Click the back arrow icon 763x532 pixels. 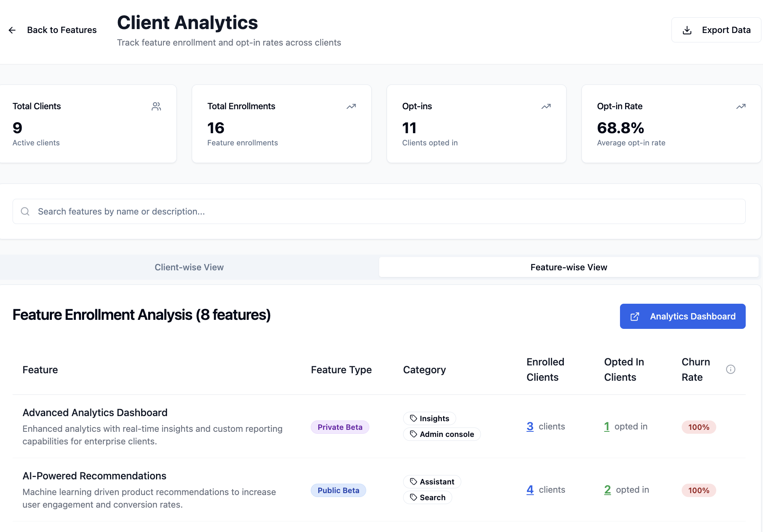pos(12,30)
